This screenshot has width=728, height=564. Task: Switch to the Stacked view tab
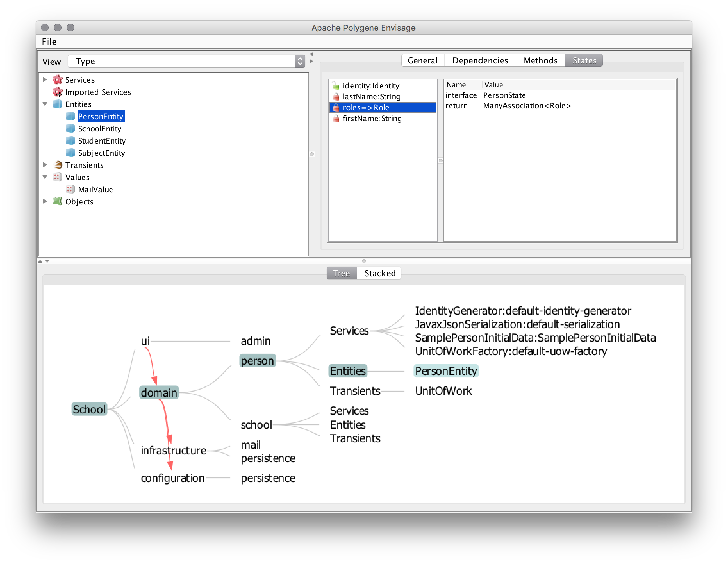pos(379,273)
